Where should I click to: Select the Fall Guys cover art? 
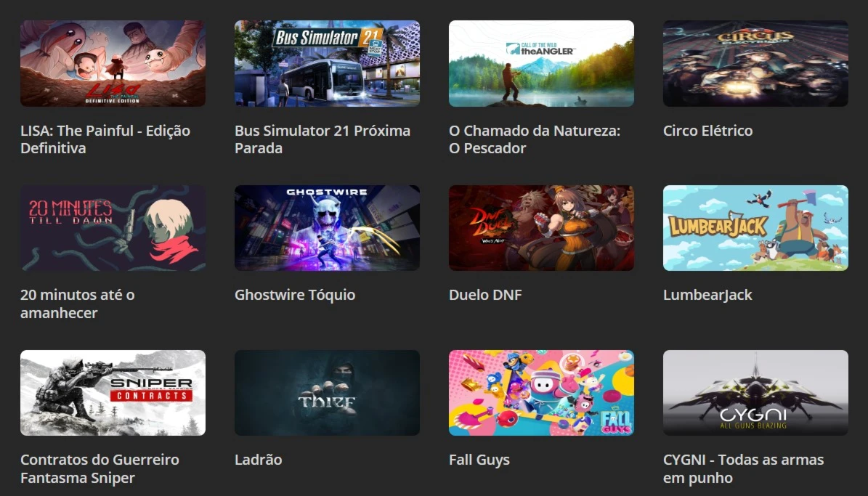pos(541,392)
